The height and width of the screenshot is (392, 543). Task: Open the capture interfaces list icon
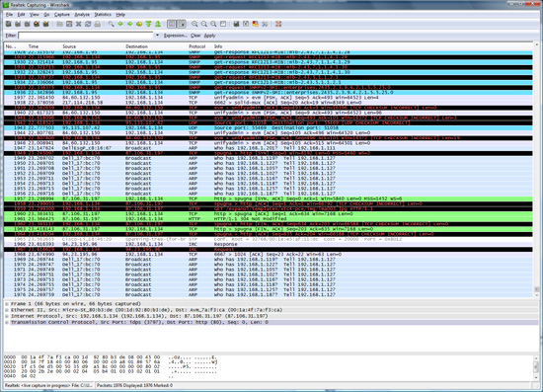[9, 24]
